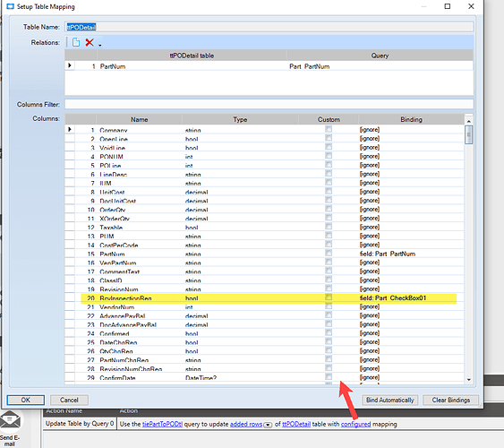The width and height of the screenshot is (504, 448).
Task: Toggle Custom checkbox for UnitCost row
Action: [329, 192]
